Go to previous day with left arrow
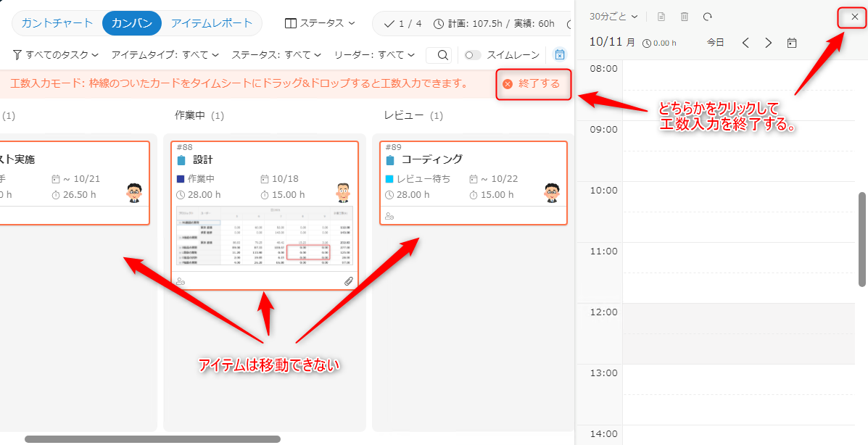Screen dimensions: 868x445 tap(745, 43)
